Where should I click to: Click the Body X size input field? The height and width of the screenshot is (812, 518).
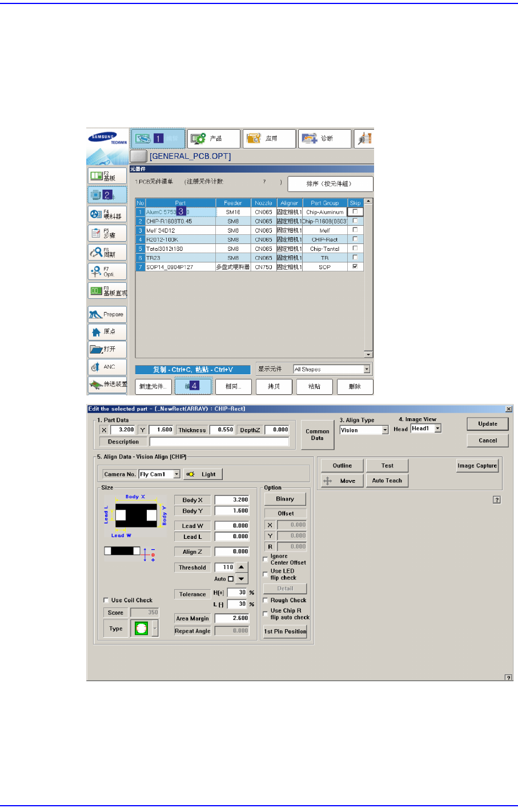click(232, 500)
